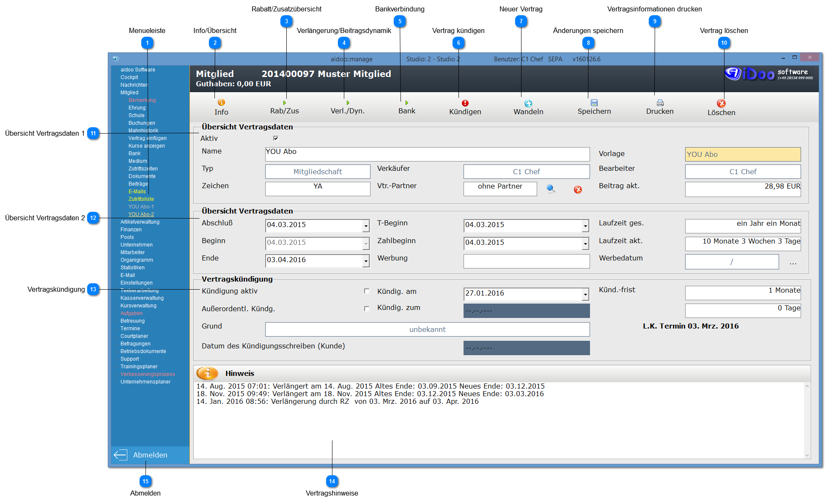Select Mitglied in the sidebar
The image size is (826, 504).
(x=129, y=93)
